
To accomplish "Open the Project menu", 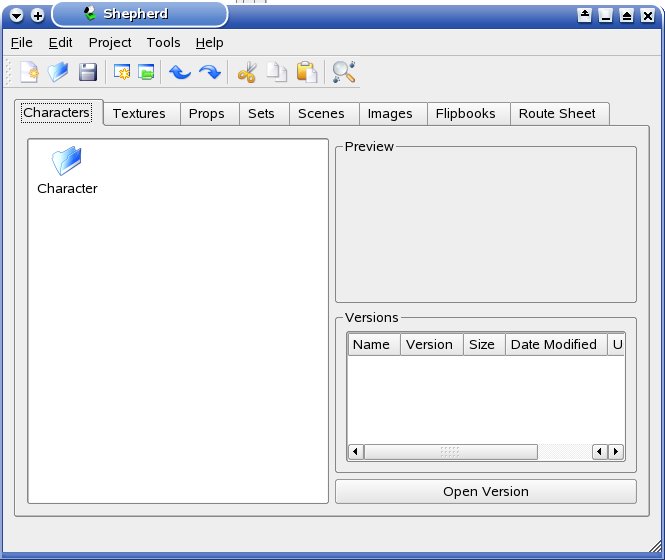I will [110, 42].
